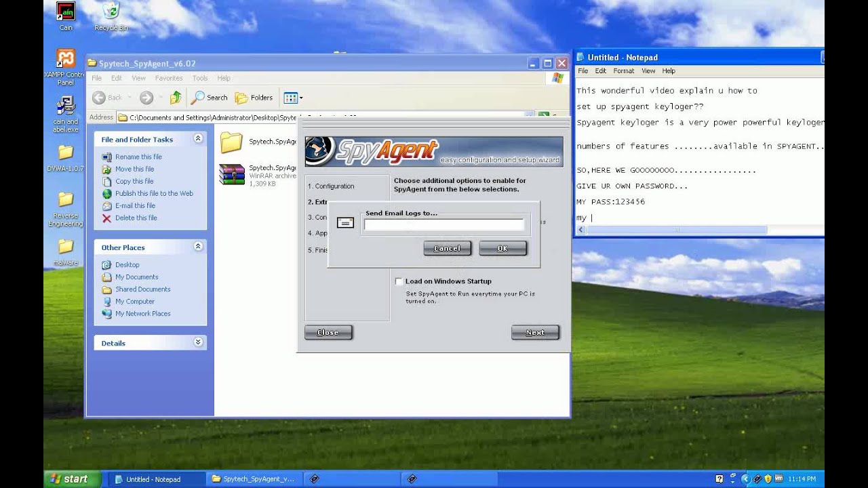Open the Back button history dropdown arrow

(x=129, y=98)
